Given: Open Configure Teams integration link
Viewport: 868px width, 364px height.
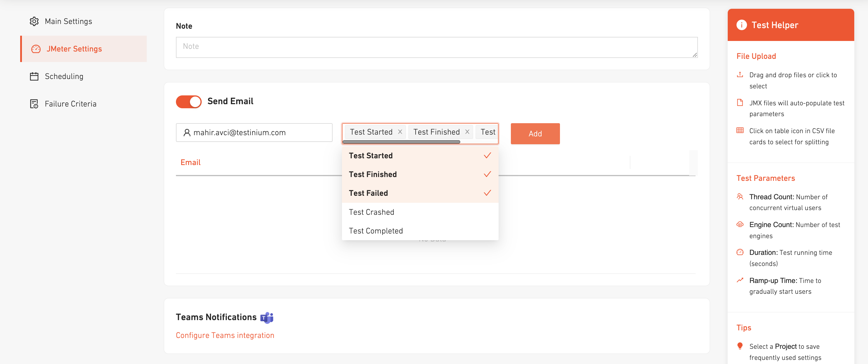Looking at the screenshot, I should (x=225, y=335).
